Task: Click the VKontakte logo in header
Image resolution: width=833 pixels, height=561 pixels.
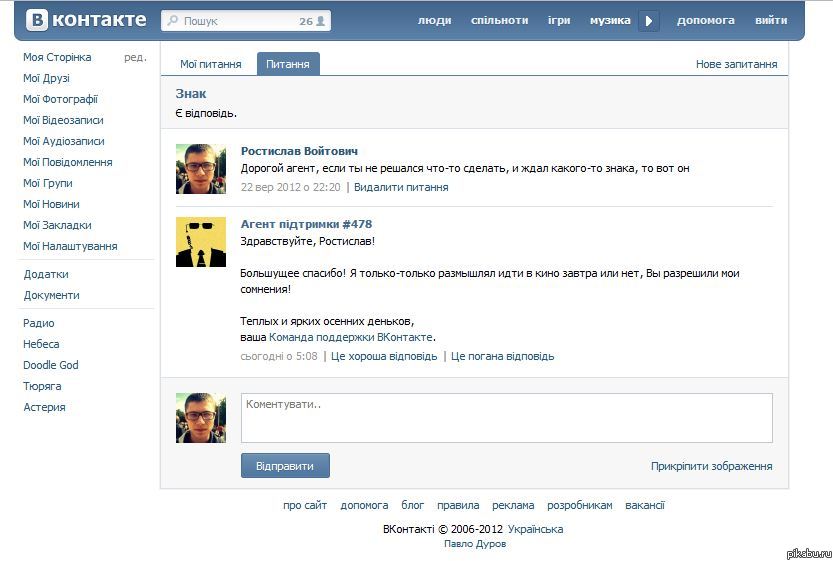Action: 86,20
